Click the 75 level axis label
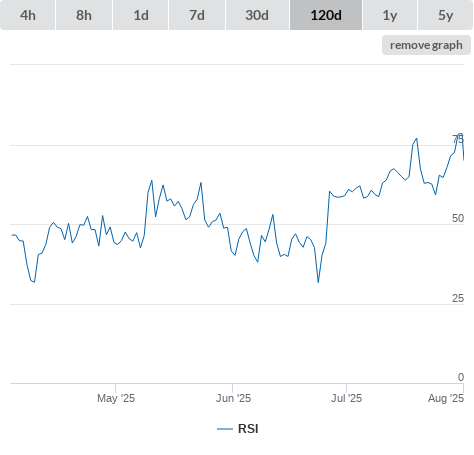 point(458,139)
